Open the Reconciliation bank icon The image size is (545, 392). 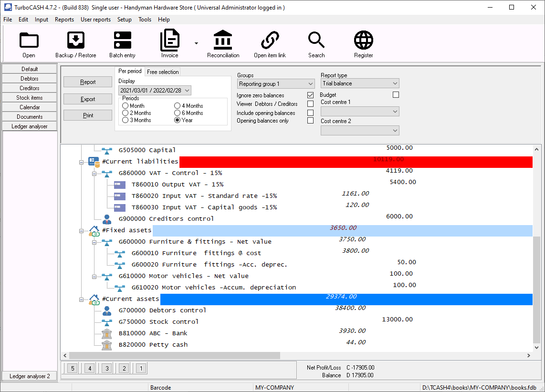click(223, 41)
